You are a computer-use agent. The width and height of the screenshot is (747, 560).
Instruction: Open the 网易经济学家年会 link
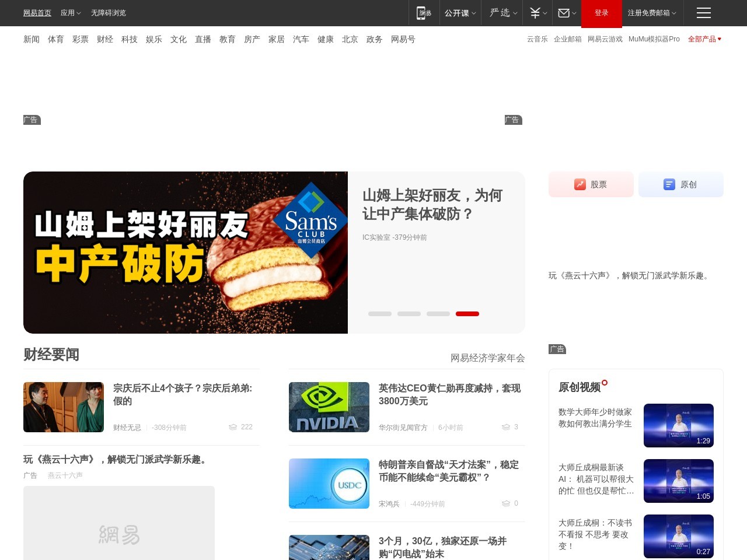click(487, 358)
